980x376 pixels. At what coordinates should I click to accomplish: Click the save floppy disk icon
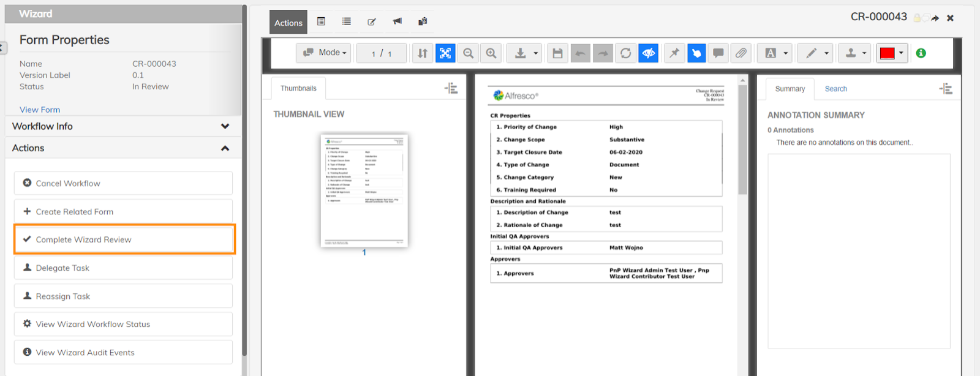[557, 53]
